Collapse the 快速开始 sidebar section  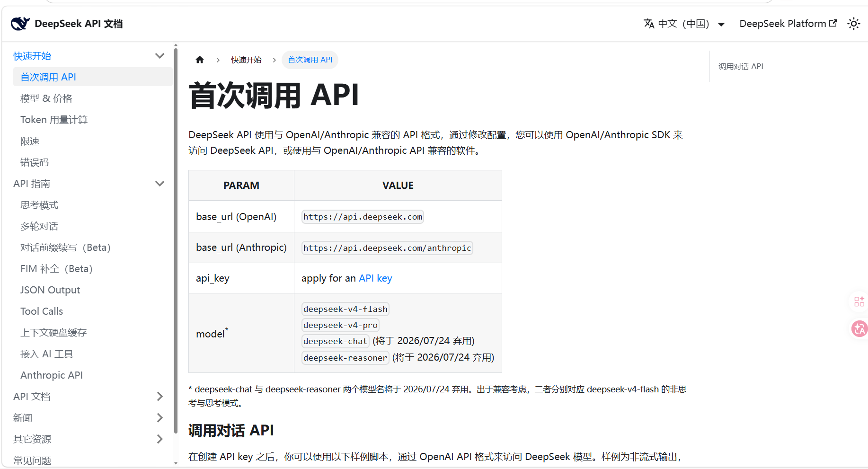(x=160, y=56)
